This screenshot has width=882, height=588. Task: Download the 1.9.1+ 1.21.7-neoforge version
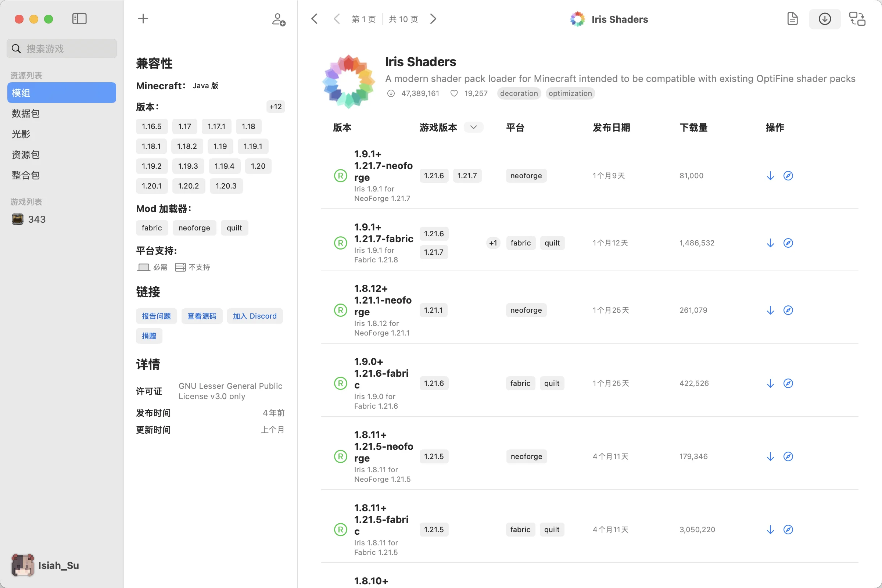click(x=770, y=175)
